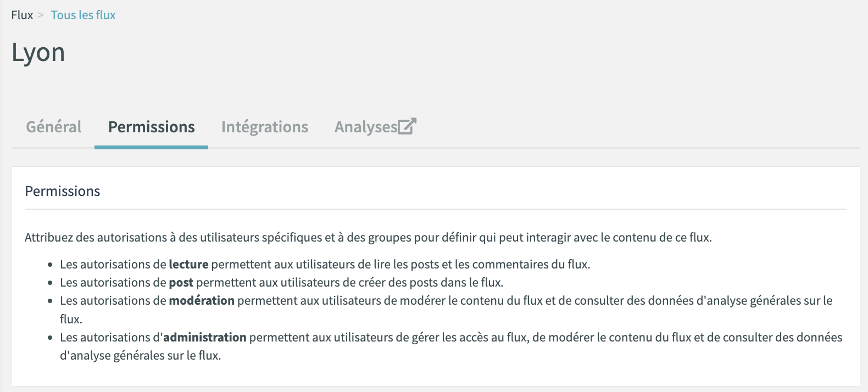Click the bold word lecture
This screenshot has width=868, height=392.
coord(188,264)
